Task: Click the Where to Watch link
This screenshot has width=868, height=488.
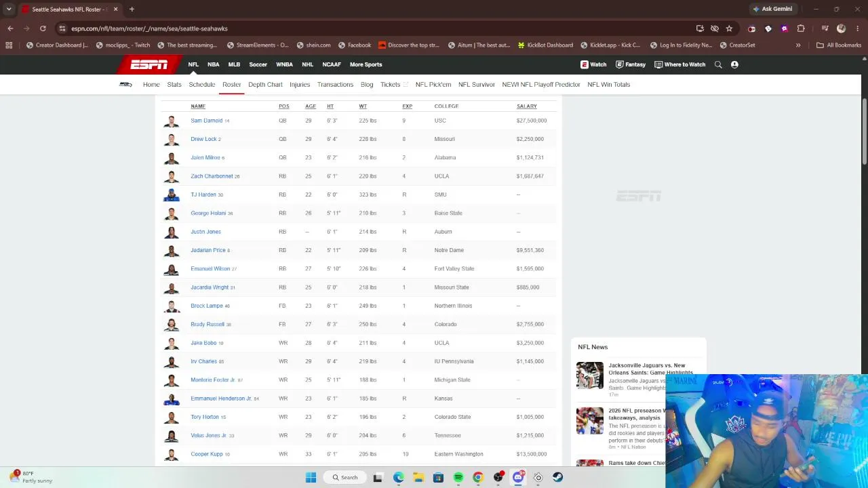Action: click(680, 64)
